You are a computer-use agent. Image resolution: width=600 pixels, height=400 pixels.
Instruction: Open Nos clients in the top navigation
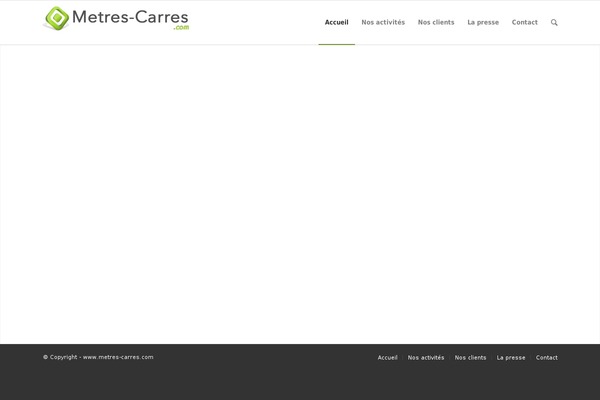[436, 23]
